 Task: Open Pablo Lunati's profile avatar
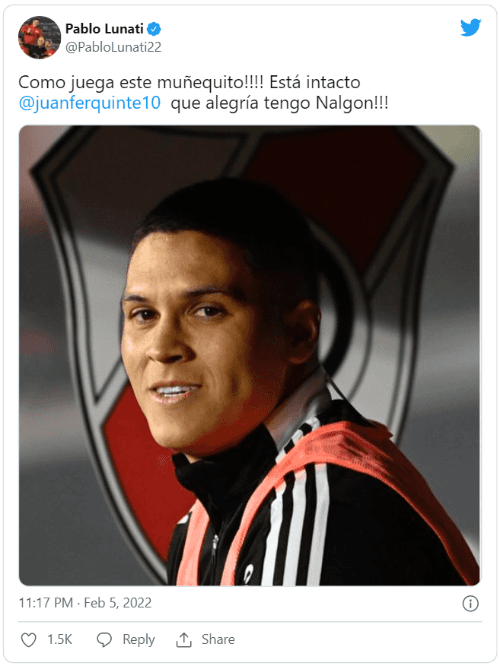[x=39, y=37]
